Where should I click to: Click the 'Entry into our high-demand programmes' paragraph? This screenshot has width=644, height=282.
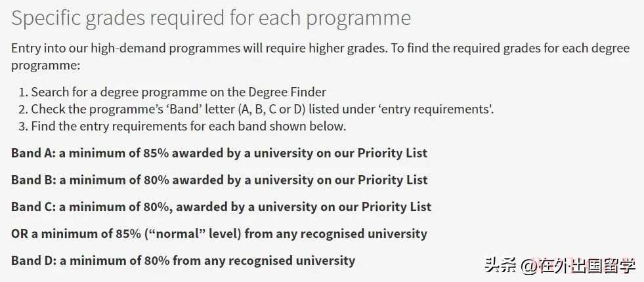pyautogui.click(x=320, y=56)
